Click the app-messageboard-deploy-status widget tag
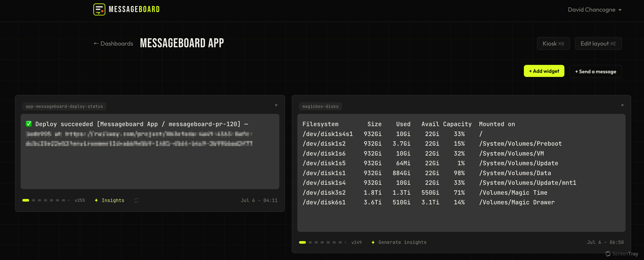Screen dimensions: 644x260 tap(64, 106)
